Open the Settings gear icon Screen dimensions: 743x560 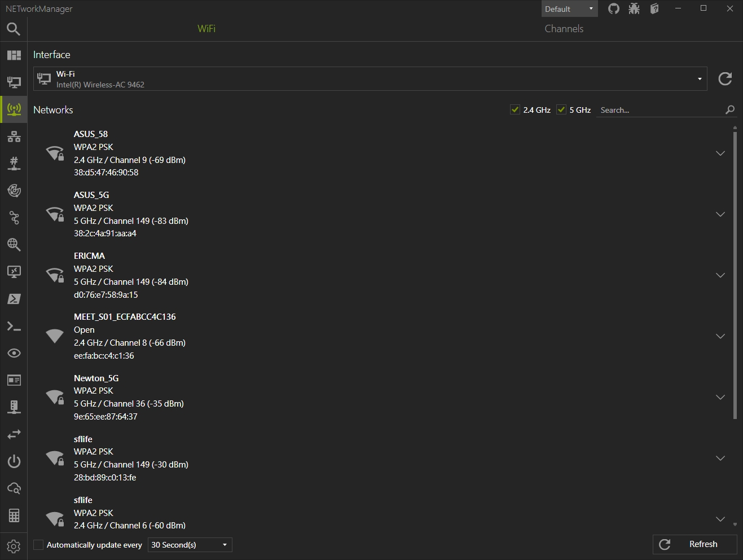point(14,546)
